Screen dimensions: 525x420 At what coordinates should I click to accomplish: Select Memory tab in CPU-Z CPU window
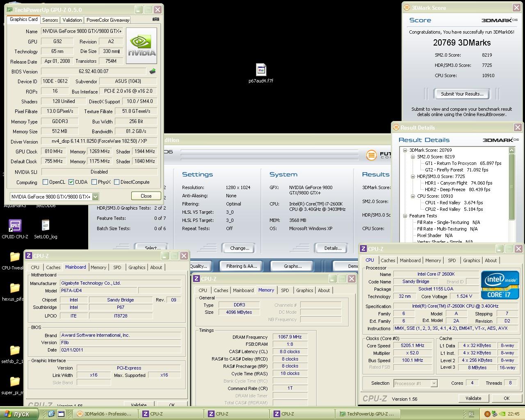tap(433, 260)
